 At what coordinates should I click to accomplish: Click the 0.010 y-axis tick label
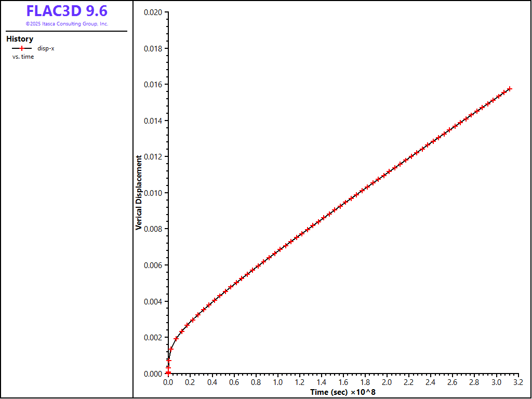pos(153,193)
